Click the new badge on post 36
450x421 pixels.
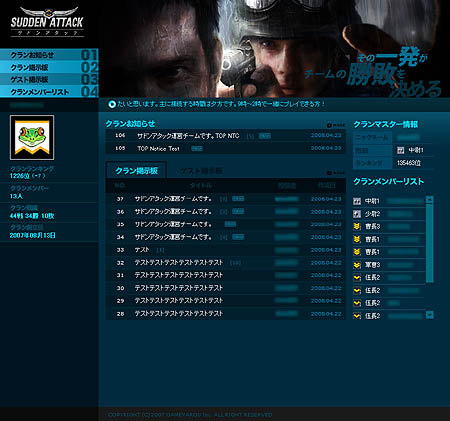click(x=238, y=211)
